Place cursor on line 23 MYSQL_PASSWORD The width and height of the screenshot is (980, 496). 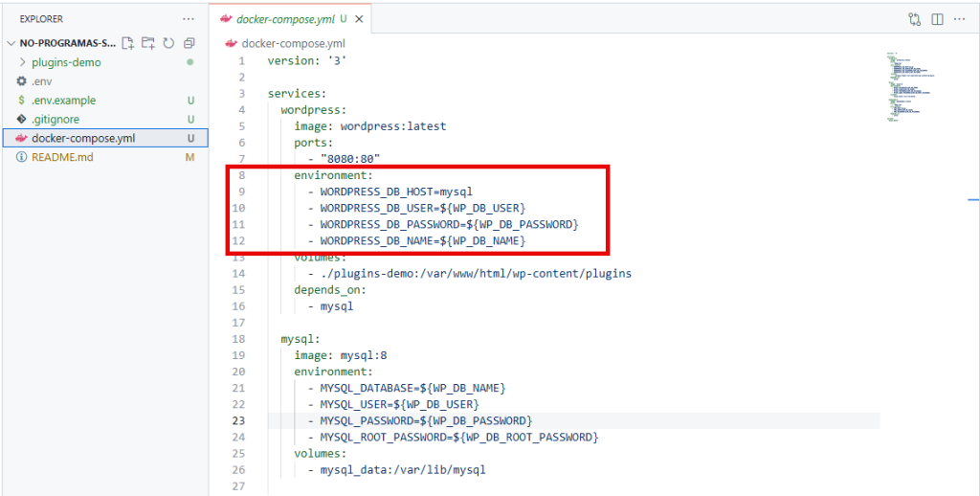tap(426, 420)
